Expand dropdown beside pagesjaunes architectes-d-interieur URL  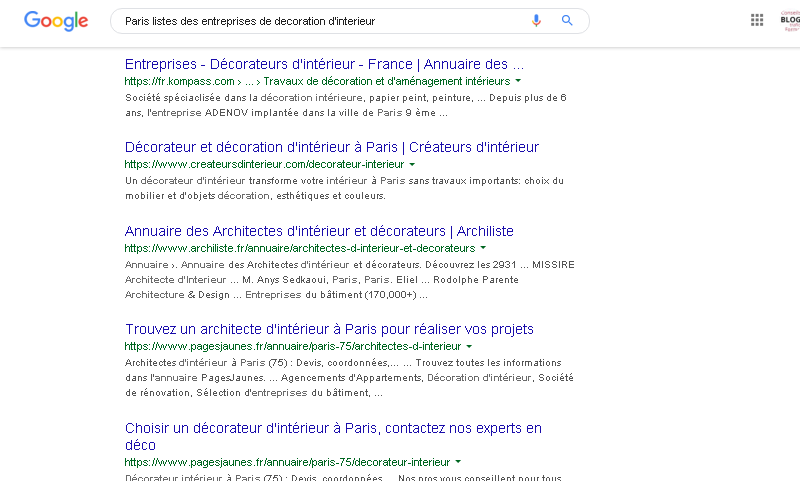coord(469,346)
